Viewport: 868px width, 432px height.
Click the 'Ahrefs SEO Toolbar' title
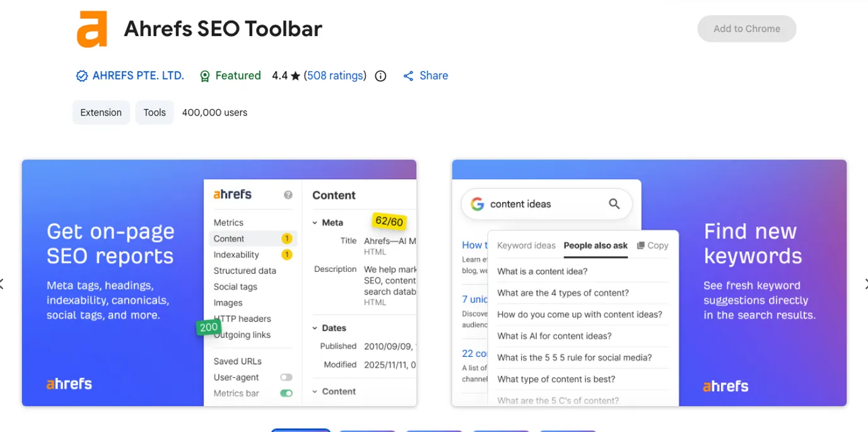point(223,29)
